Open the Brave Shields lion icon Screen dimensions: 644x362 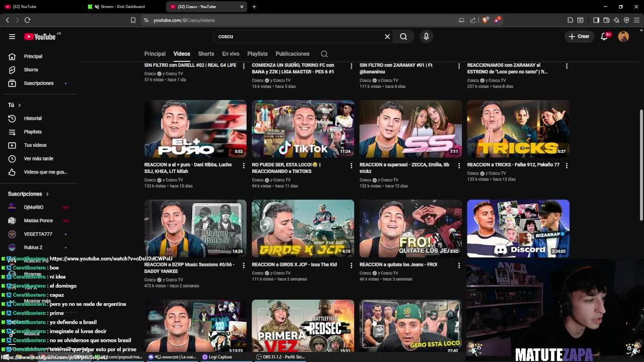(485, 20)
